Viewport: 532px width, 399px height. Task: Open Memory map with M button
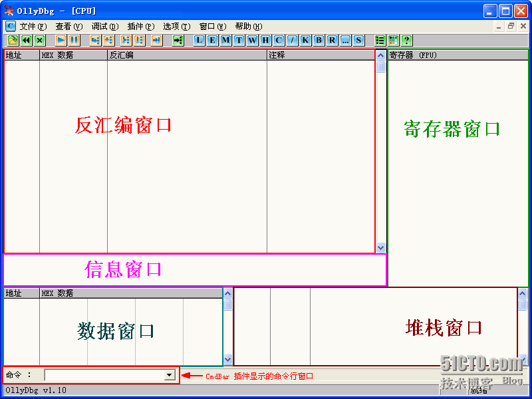tap(225, 41)
